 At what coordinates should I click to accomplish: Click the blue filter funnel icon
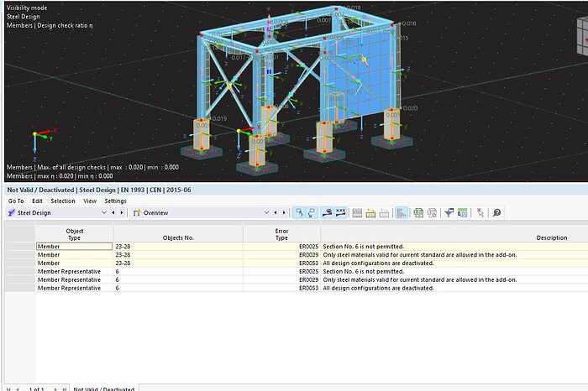[x=449, y=213]
